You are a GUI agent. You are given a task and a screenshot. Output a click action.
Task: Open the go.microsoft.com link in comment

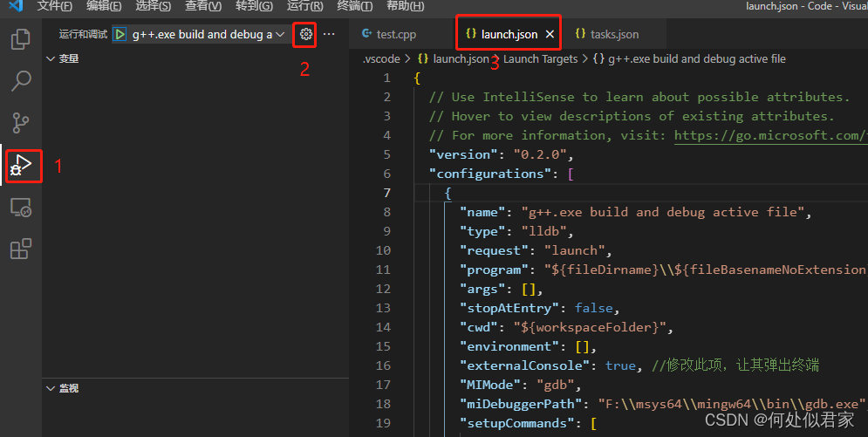pyautogui.click(x=770, y=135)
